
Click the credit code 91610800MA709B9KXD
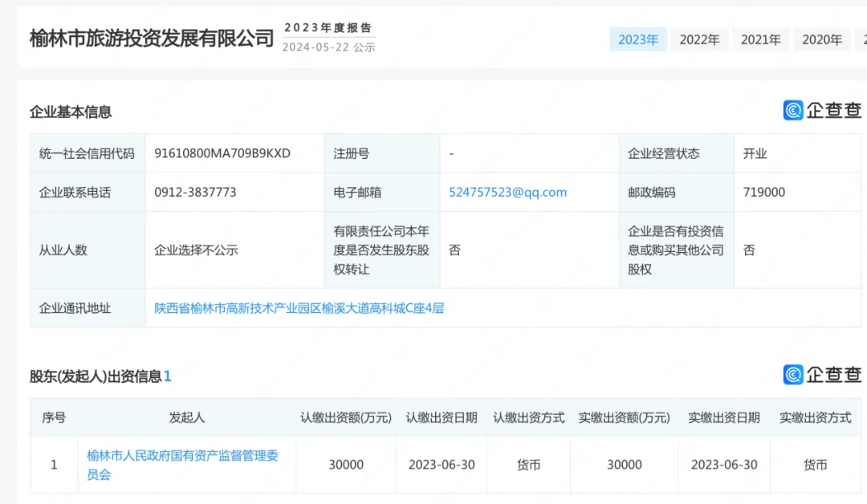[x=222, y=153]
